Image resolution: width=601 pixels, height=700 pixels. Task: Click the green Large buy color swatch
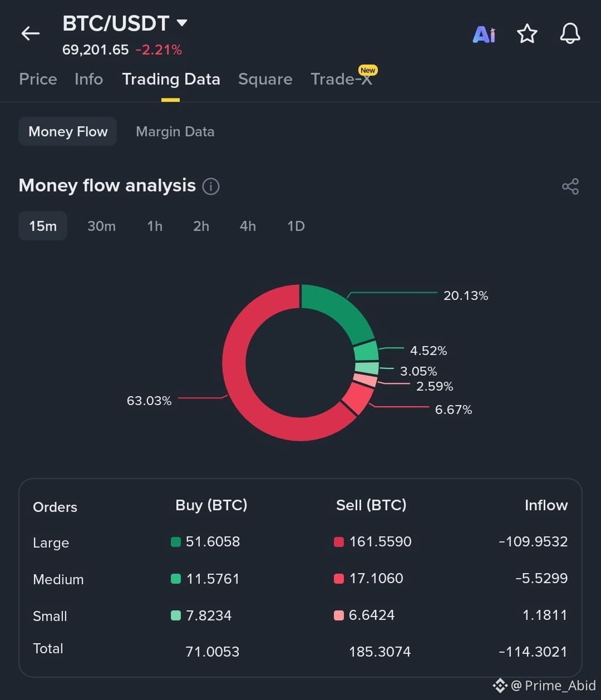pos(176,542)
